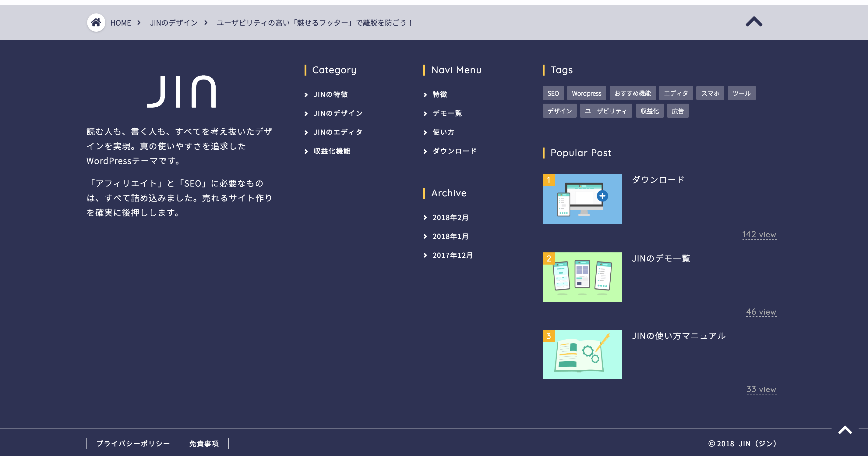The height and width of the screenshot is (456, 868).
Task: Click popular post title JINの使い方マニュアル
Action: tap(679, 336)
